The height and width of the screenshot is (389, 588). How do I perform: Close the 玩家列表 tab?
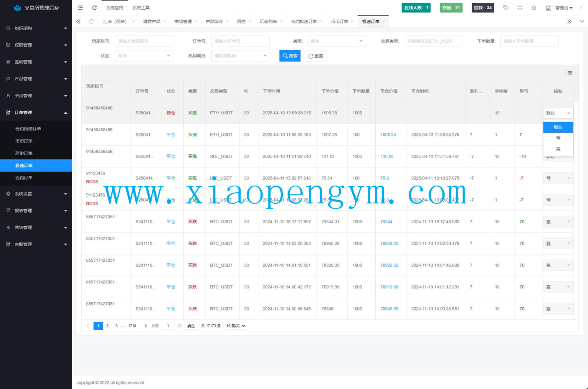(281, 21)
